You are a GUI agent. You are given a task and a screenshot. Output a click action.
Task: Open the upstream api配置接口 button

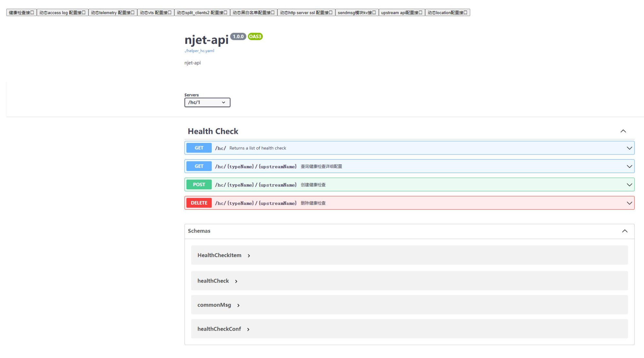click(x=401, y=13)
